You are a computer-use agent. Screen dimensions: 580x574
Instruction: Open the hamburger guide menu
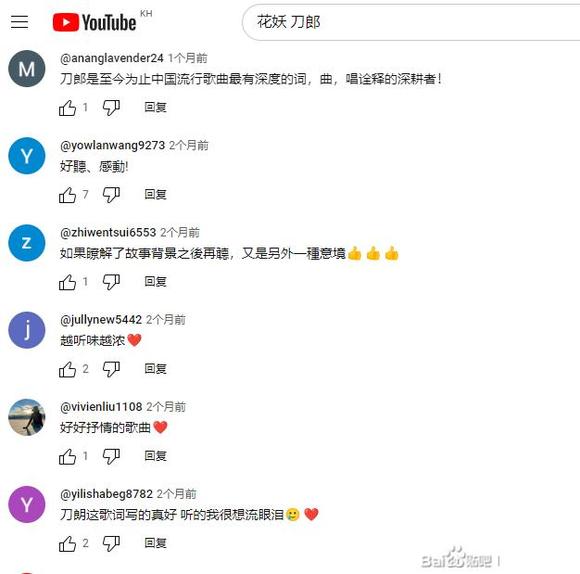(19, 22)
